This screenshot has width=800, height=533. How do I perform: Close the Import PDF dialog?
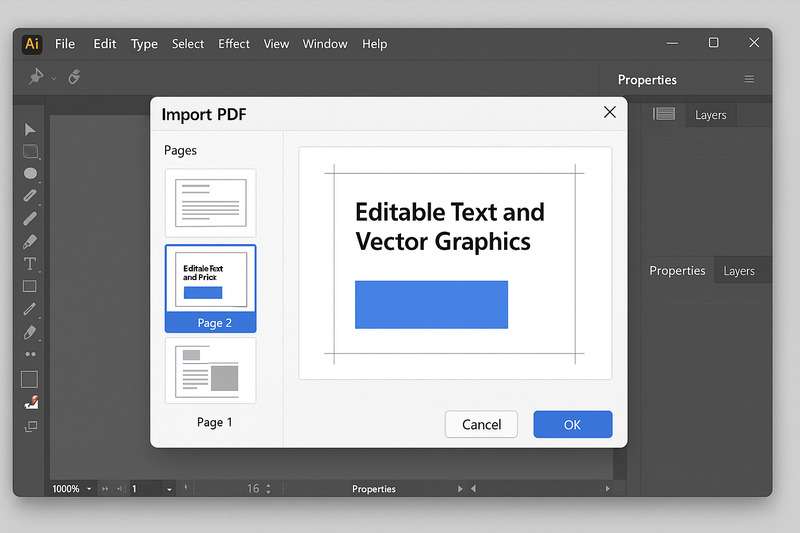coord(609,113)
